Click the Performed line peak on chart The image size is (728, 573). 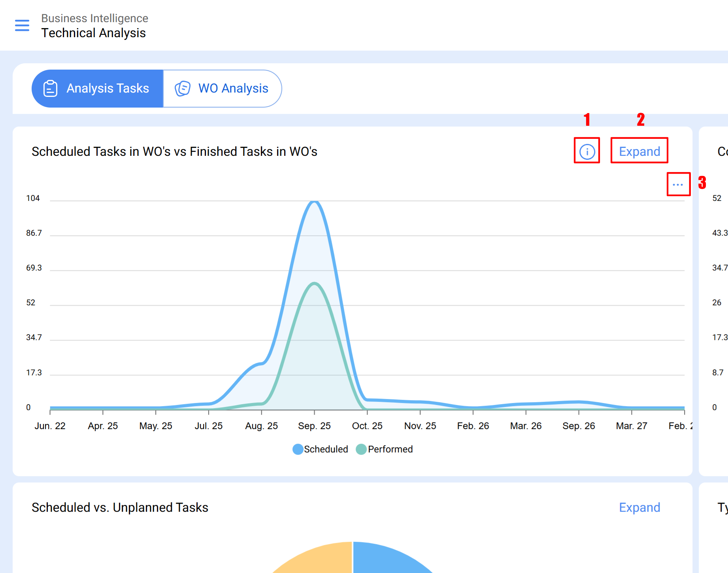(314, 284)
